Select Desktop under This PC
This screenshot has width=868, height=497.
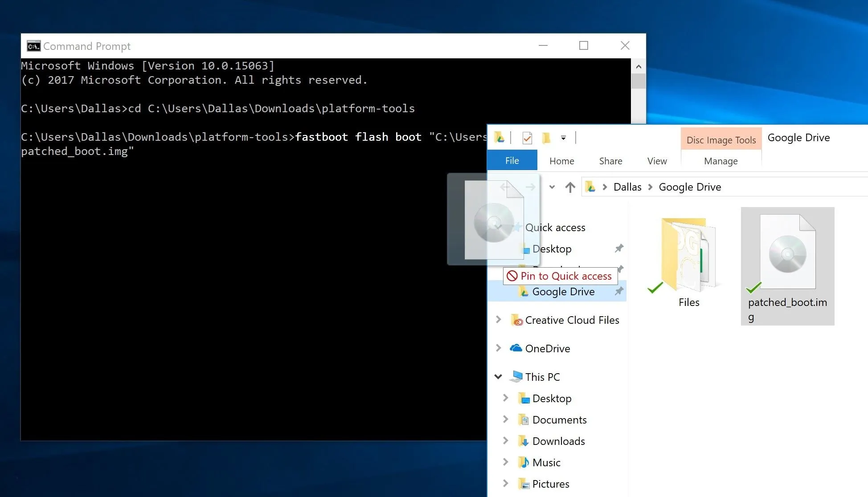pyautogui.click(x=552, y=399)
